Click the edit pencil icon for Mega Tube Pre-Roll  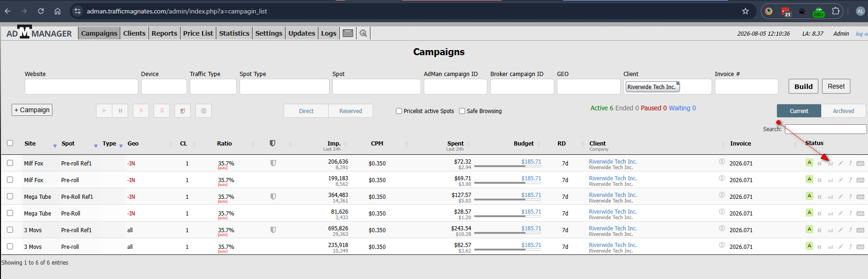(x=840, y=214)
